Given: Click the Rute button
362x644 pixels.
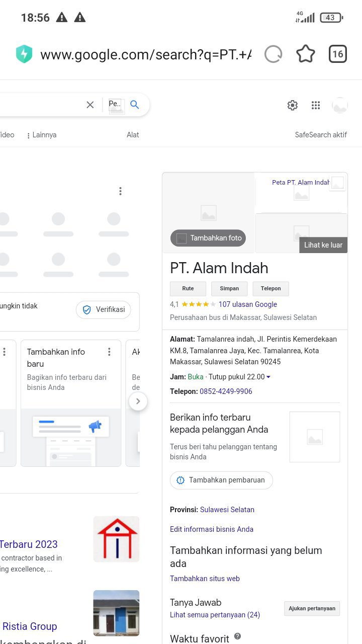Looking at the screenshot, I should pyautogui.click(x=188, y=288).
